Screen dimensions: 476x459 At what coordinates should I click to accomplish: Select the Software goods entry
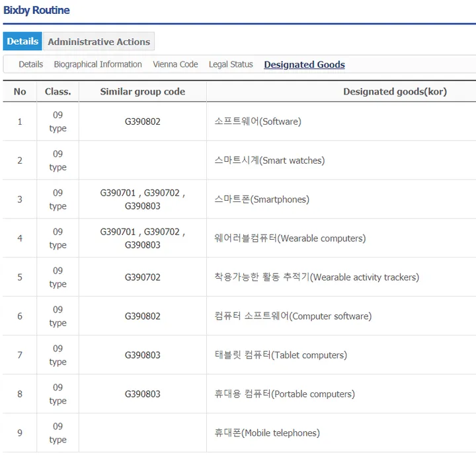pyautogui.click(x=258, y=122)
